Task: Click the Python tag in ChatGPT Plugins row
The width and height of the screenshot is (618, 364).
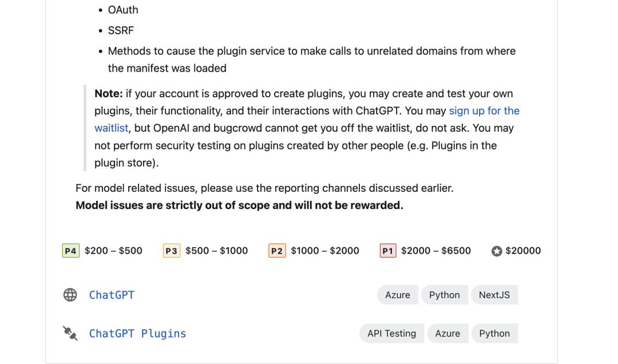Action: (494, 333)
